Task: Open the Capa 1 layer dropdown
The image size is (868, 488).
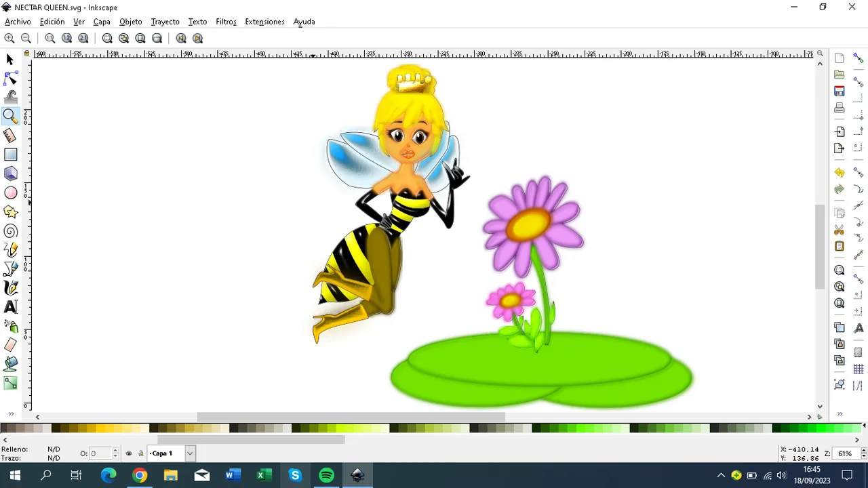Action: (190, 453)
